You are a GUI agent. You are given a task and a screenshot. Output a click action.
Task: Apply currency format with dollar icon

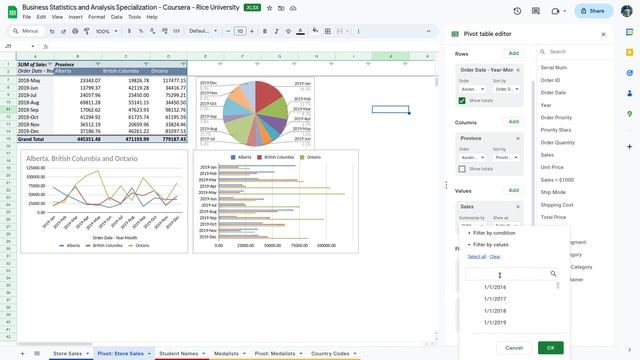pyautogui.click(x=129, y=31)
